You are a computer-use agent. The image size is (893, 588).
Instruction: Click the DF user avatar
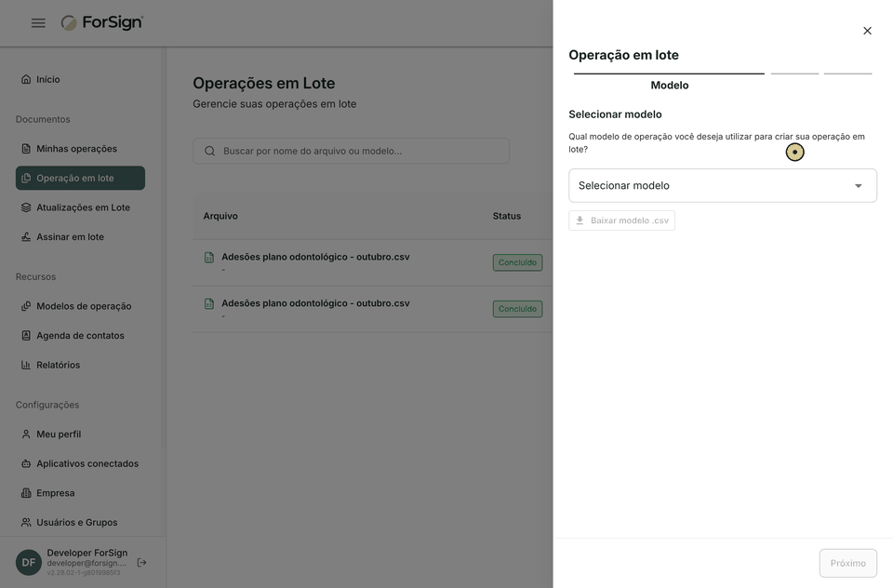coord(29,562)
